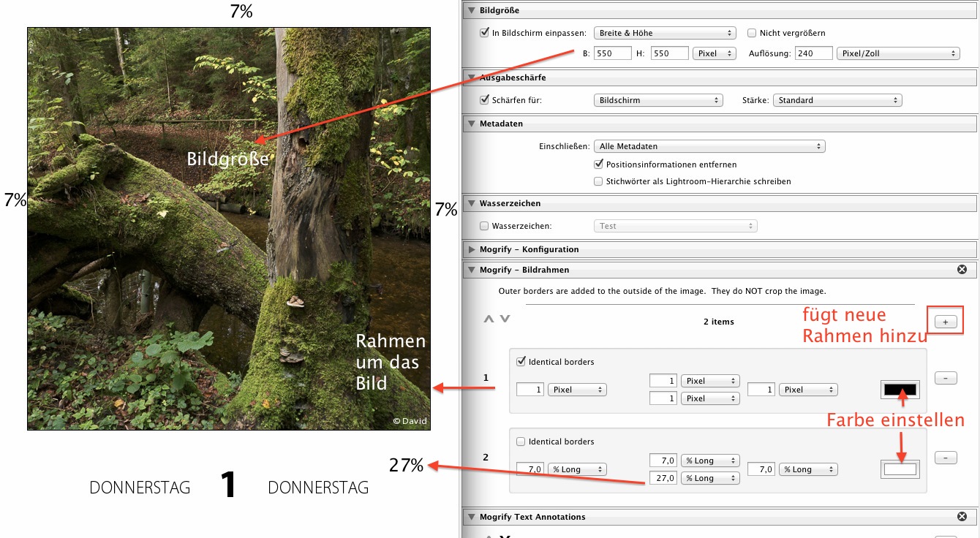This screenshot has height=538, width=980.
Task: Expand the Mogrify – Konfiguration section
Action: click(471, 249)
